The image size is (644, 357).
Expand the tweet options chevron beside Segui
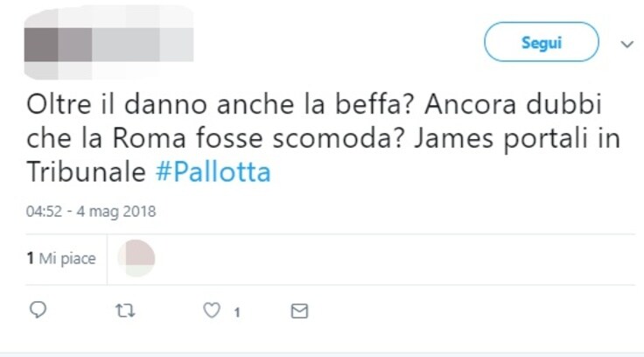(626, 44)
